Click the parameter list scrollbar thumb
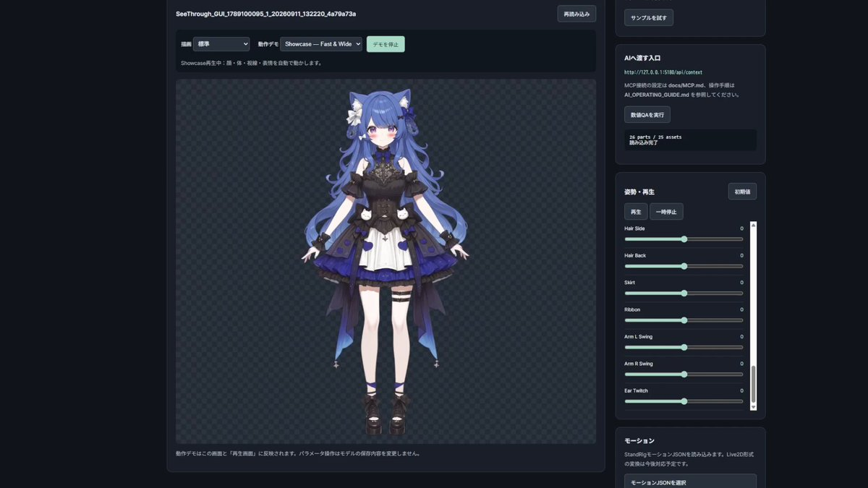Screen dimensions: 868x488 click(x=753, y=384)
